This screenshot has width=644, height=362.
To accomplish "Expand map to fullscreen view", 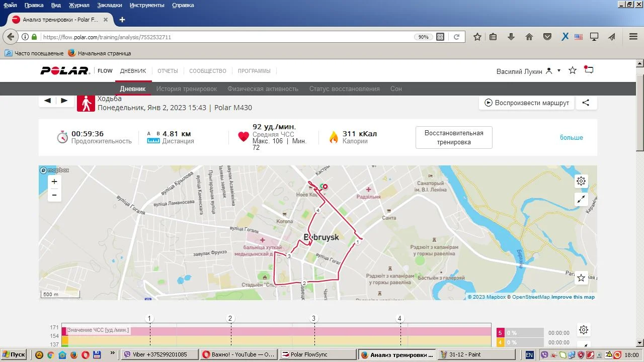I will [581, 199].
